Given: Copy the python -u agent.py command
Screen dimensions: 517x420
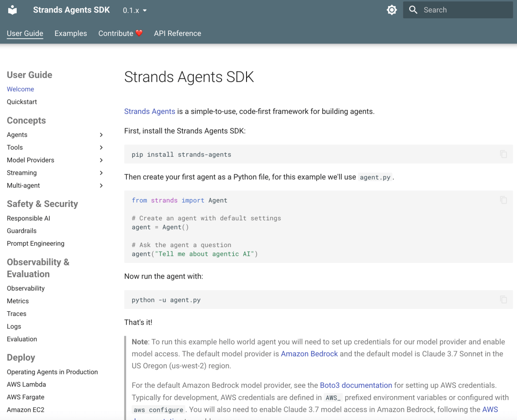Looking at the screenshot, I should click(x=503, y=300).
